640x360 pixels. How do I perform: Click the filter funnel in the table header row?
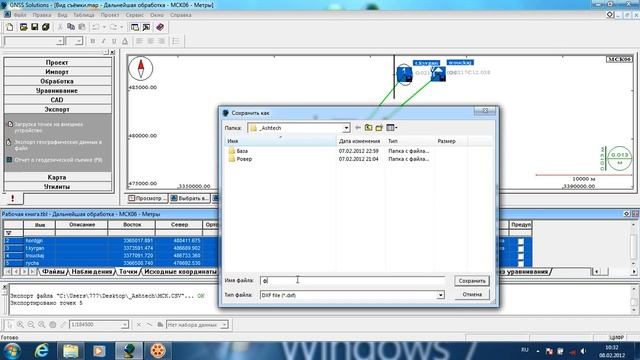[x=9, y=233]
